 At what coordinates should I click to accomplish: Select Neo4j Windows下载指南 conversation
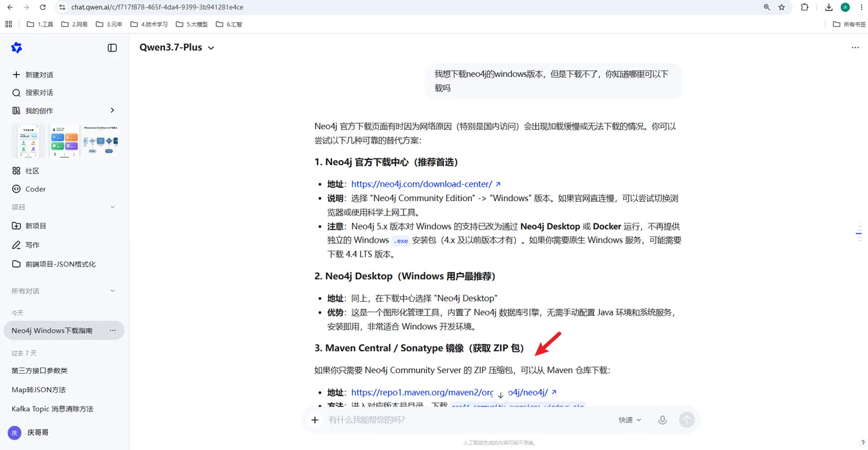tap(52, 331)
